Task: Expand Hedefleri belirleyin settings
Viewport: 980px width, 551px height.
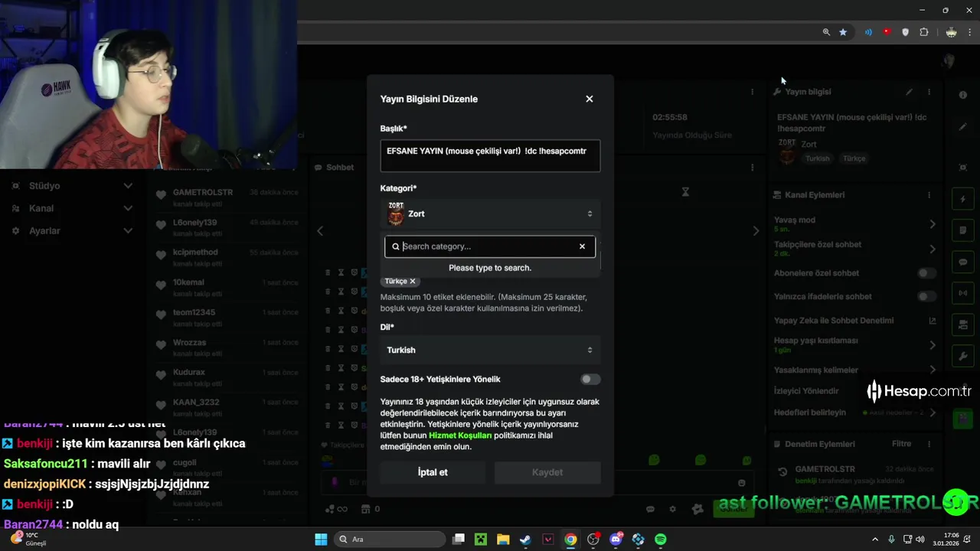Action: tap(933, 412)
